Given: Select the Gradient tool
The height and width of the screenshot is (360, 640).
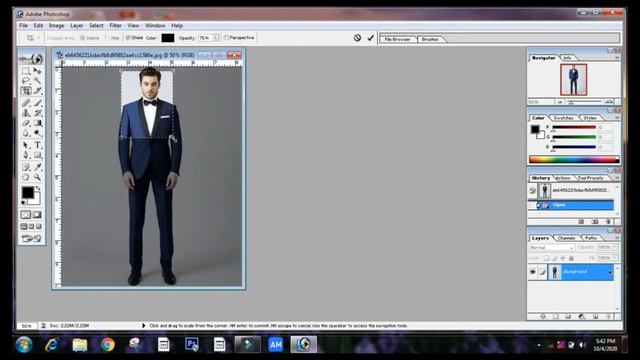Looking at the screenshot, I should pyautogui.click(x=38, y=123).
